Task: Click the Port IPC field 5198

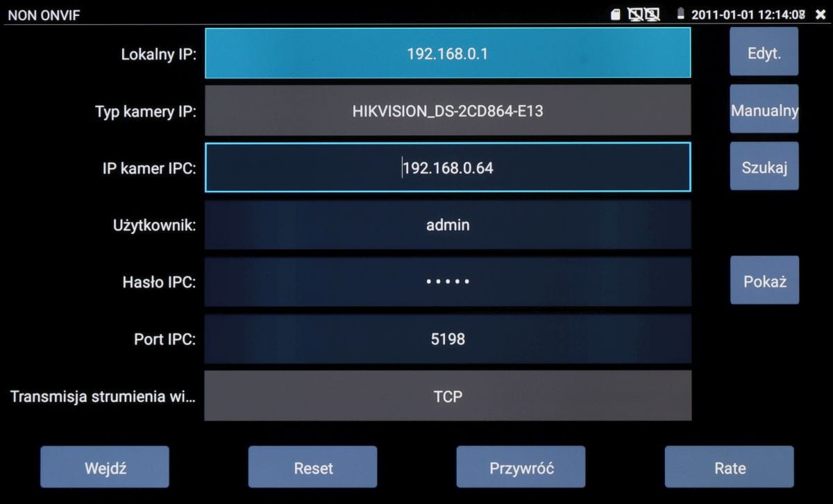Action: (448, 339)
